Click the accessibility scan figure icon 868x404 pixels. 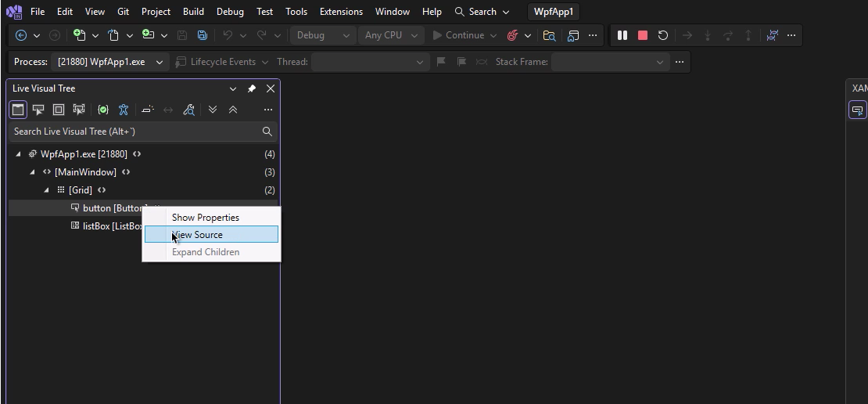(x=124, y=110)
